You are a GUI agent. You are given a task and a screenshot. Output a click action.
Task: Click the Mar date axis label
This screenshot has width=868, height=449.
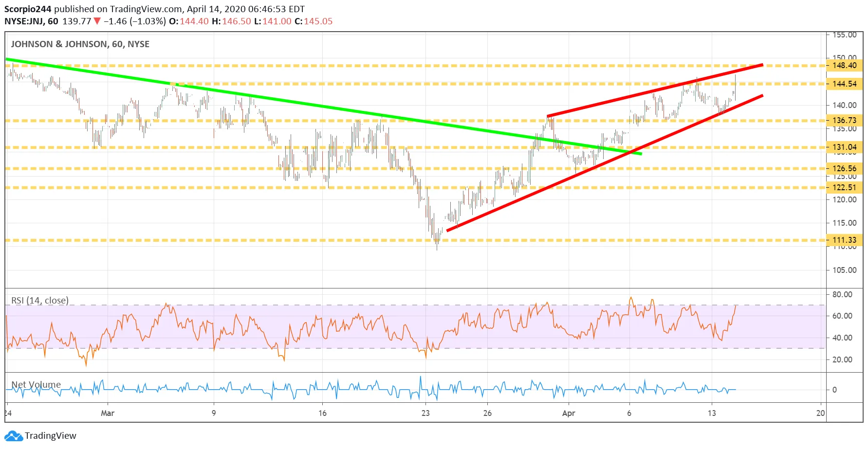point(108,413)
